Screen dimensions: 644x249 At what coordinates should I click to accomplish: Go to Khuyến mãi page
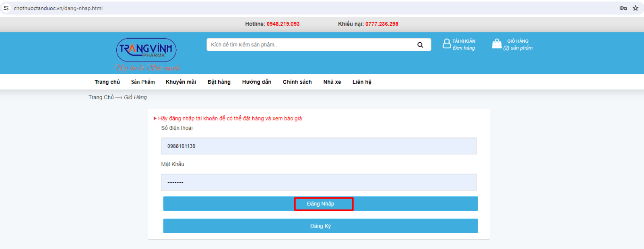[181, 82]
